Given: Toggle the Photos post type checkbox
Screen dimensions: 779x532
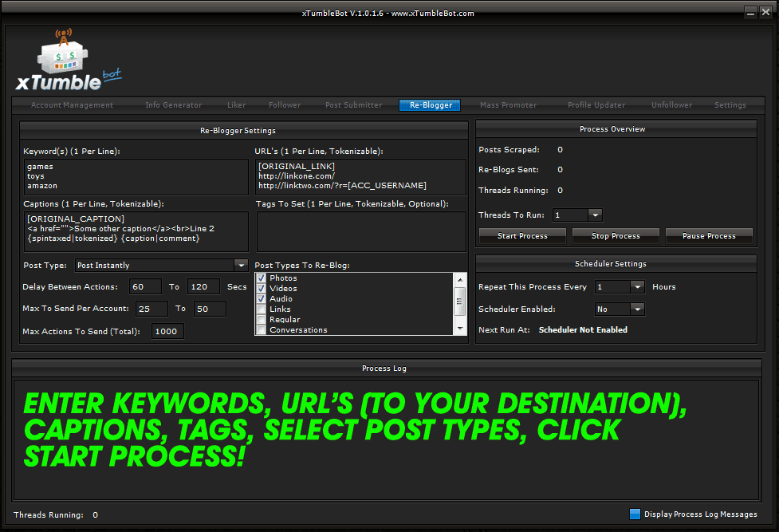Looking at the screenshot, I should 261,278.
